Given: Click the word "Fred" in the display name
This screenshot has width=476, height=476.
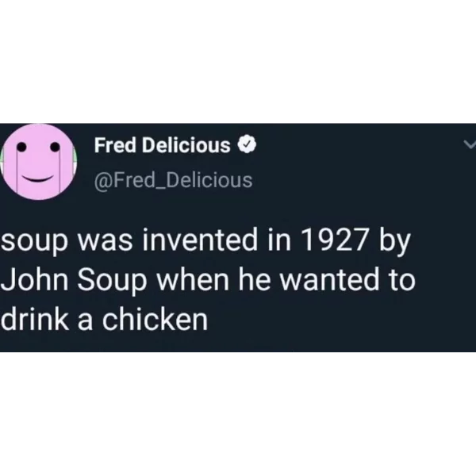Looking at the screenshot, I should [115, 145].
